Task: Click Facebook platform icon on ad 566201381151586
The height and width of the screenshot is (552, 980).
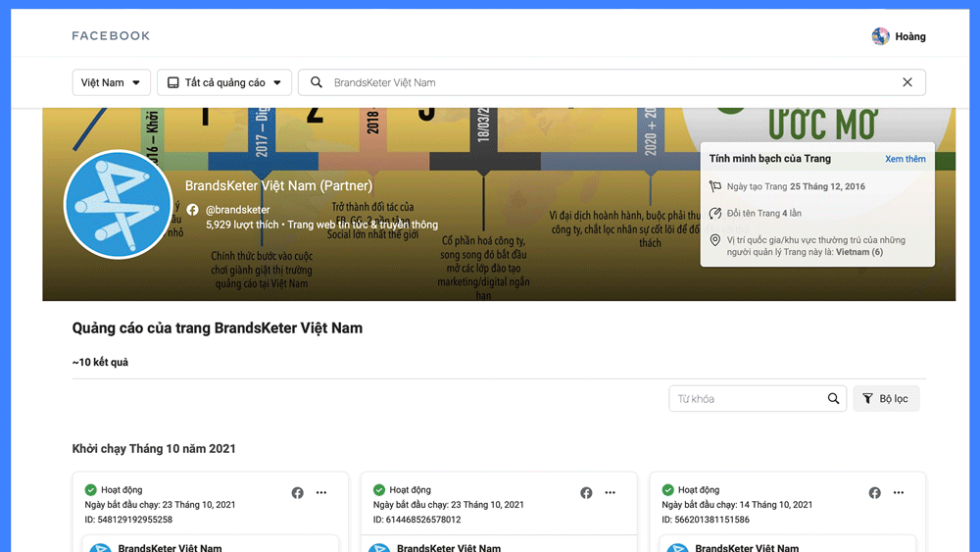Action: [874, 492]
